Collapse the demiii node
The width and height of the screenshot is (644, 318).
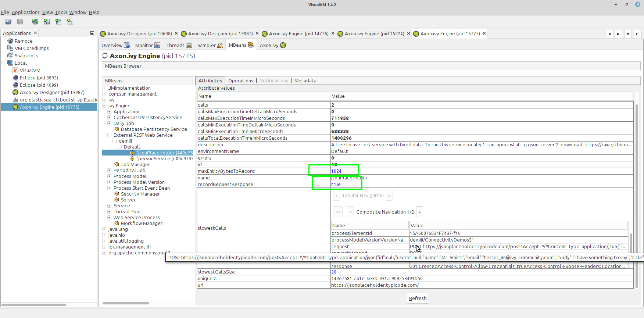115,141
